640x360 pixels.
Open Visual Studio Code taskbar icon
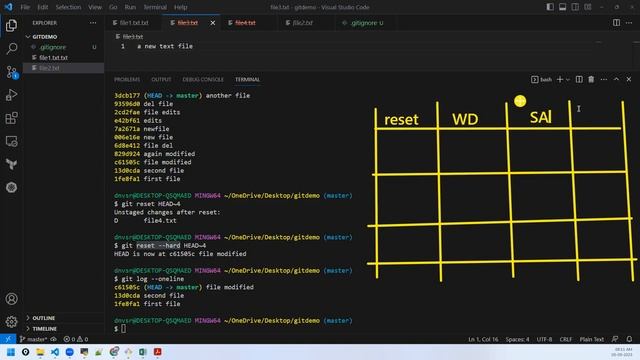55,352
